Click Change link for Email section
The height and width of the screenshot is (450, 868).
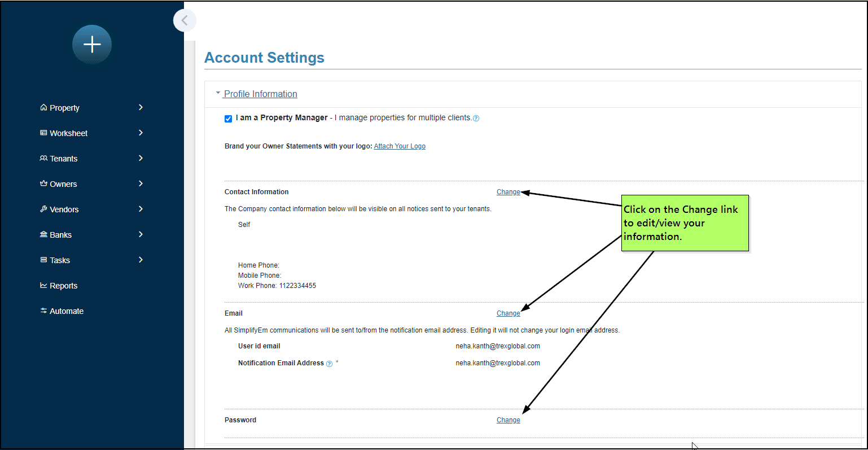coord(508,313)
